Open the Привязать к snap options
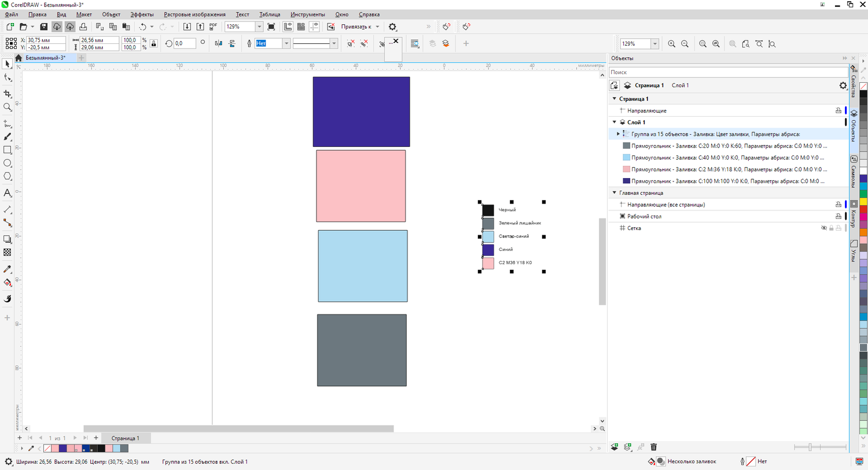 [359, 27]
